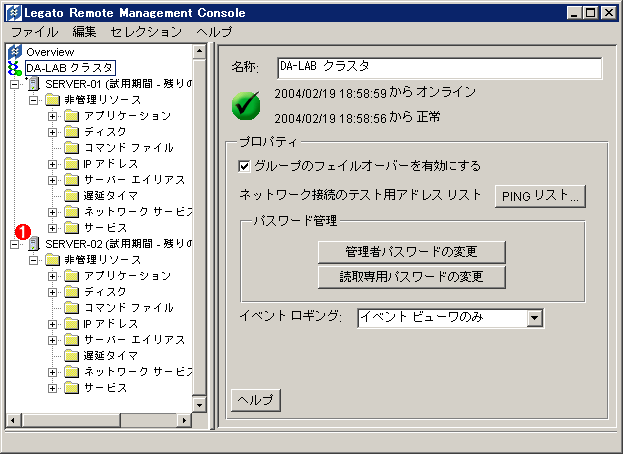The image size is (623, 454).
Task: Click tree scrollbar up arrow
Action: point(199,51)
